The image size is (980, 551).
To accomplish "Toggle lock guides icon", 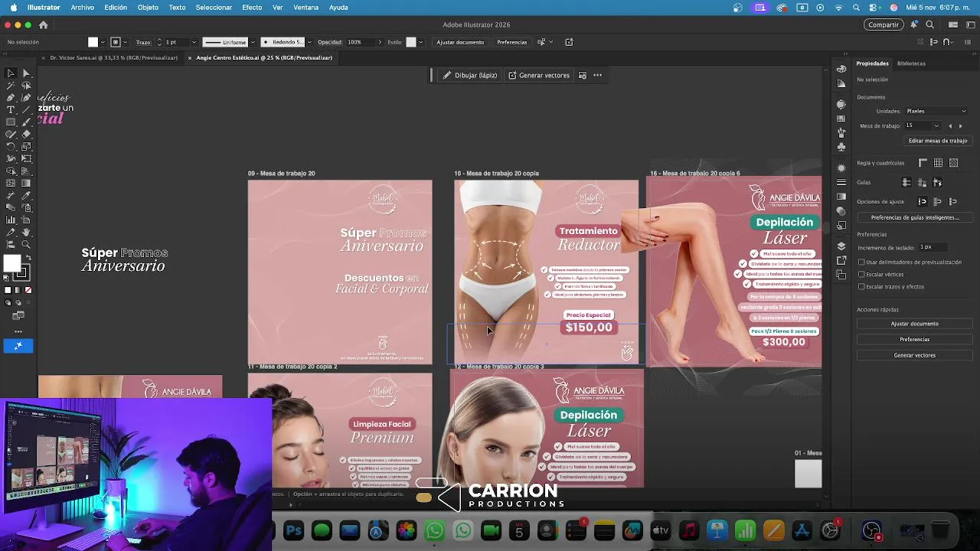I will 923,182.
